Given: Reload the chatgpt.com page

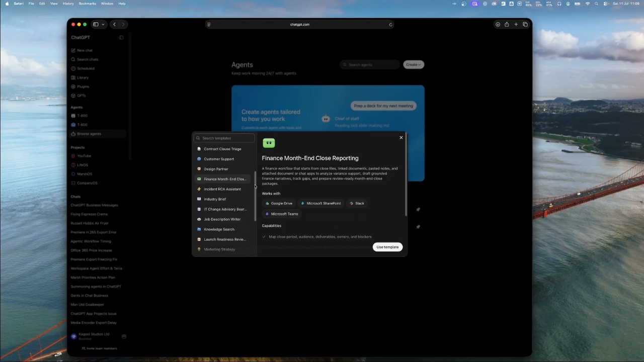Looking at the screenshot, I should [390, 24].
